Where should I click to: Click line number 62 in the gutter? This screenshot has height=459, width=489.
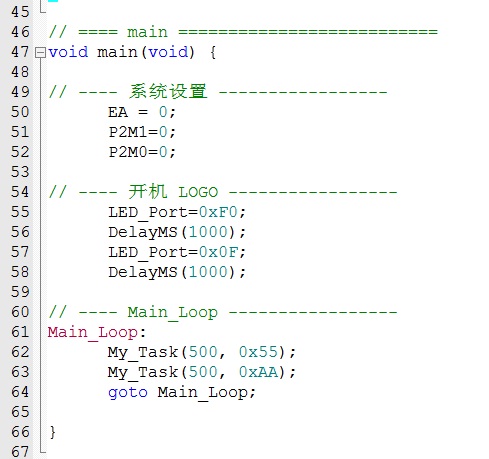(20, 352)
